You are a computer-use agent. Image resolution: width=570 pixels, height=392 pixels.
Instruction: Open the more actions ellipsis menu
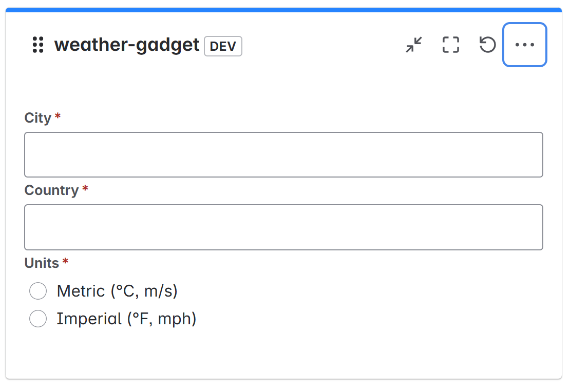(524, 45)
